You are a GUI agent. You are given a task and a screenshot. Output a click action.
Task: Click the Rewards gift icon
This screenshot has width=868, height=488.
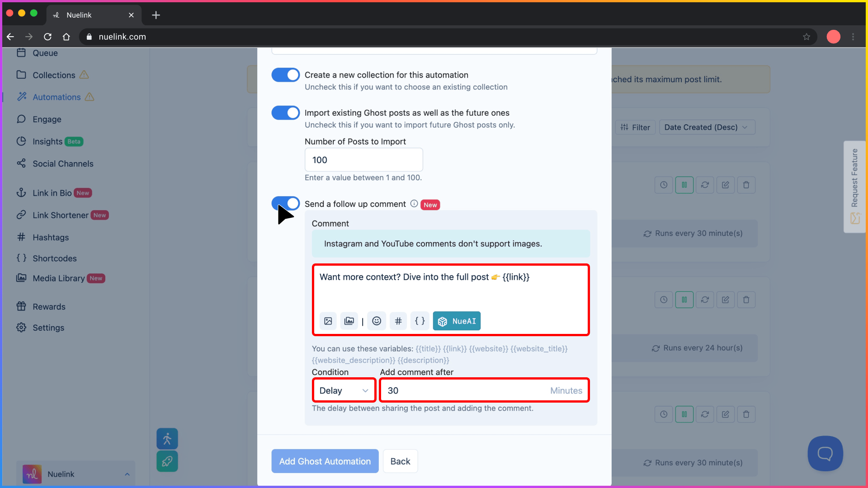(x=21, y=306)
